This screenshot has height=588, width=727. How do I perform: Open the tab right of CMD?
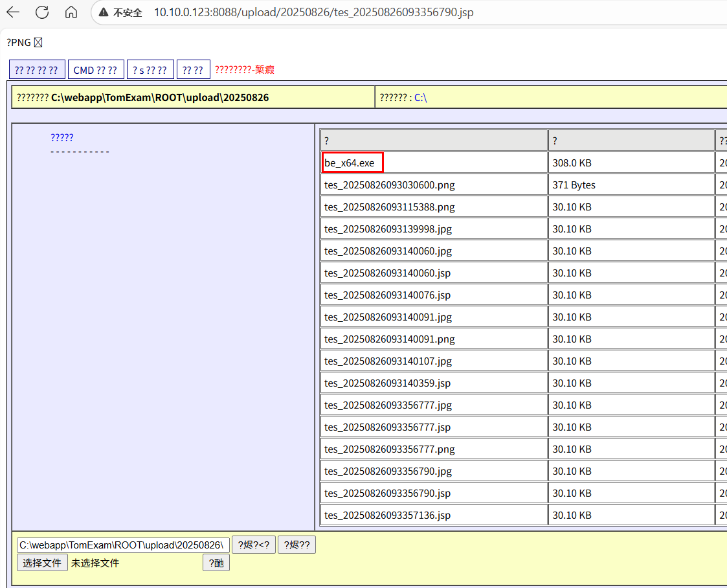click(150, 70)
